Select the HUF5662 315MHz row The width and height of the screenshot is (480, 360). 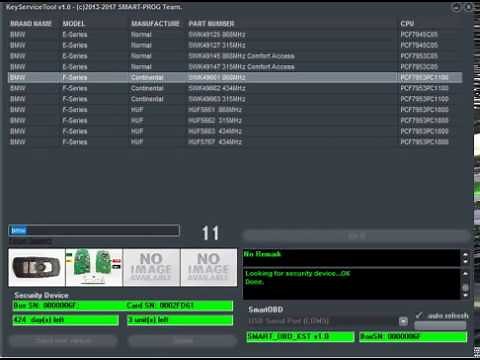[235, 120]
